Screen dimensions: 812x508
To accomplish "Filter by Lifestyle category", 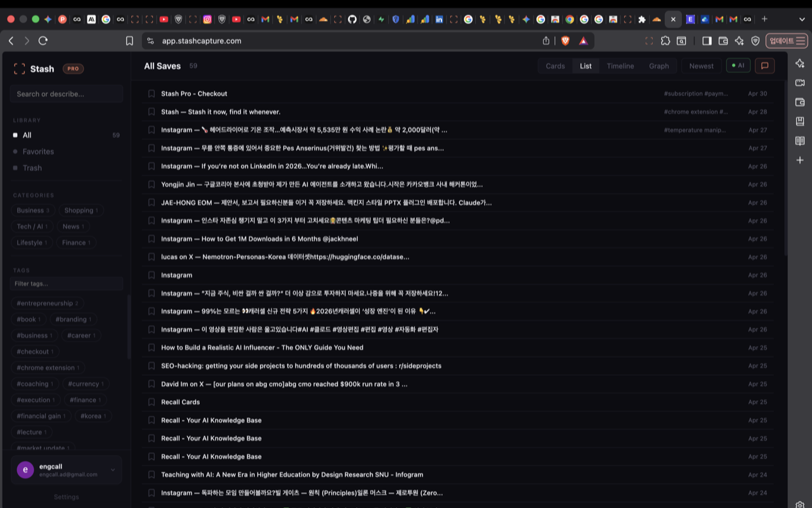I will 32,243.
